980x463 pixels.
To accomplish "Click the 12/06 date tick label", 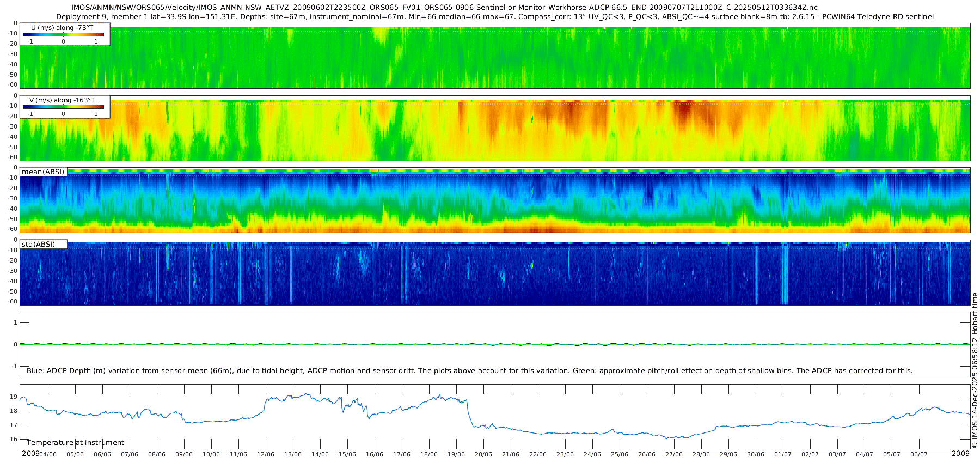I will tap(266, 454).
